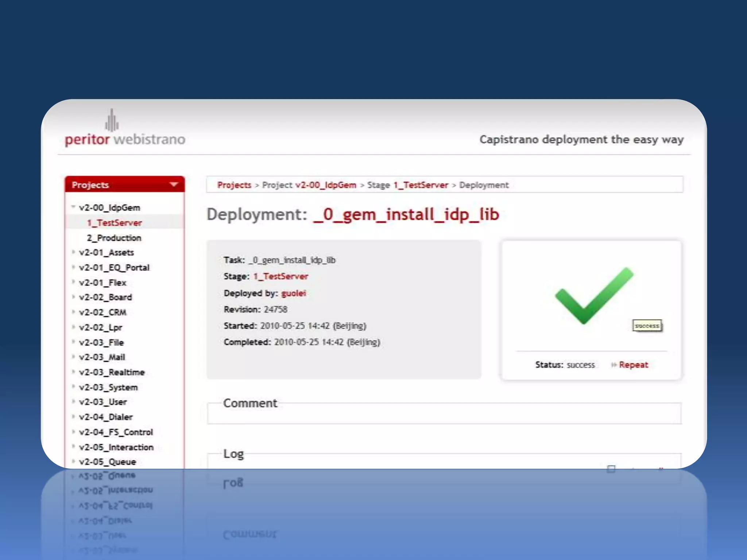Click the green success checkmark image
747x560 pixels.
(x=594, y=296)
